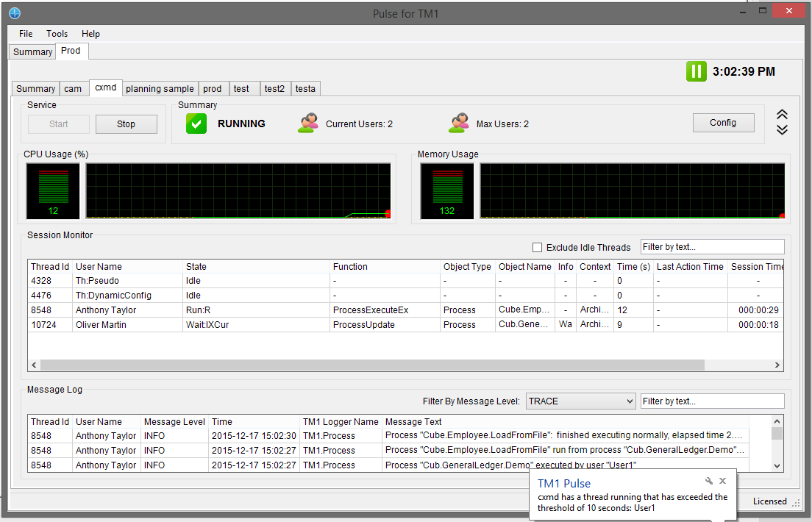Click the CPU usage level gauge
The image size is (812, 522).
54,191
